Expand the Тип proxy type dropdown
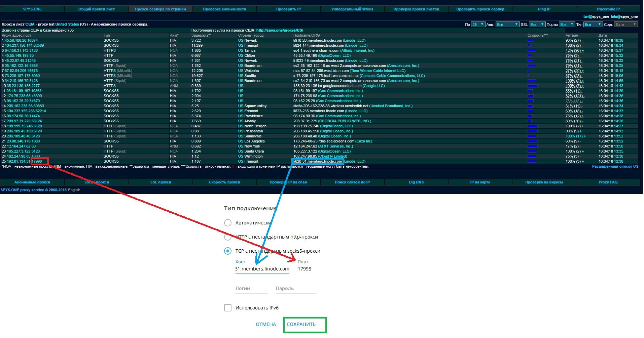 593,25
